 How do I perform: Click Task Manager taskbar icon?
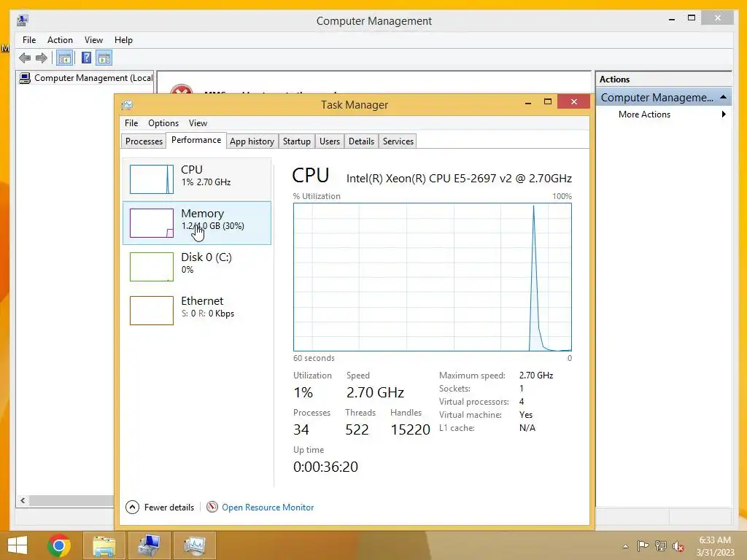[194, 545]
